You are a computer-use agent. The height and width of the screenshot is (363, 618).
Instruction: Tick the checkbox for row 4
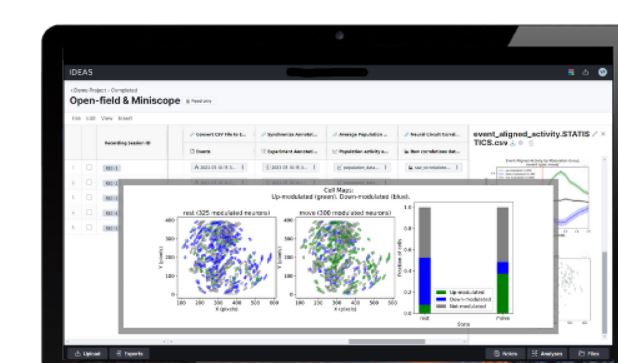coord(89,212)
